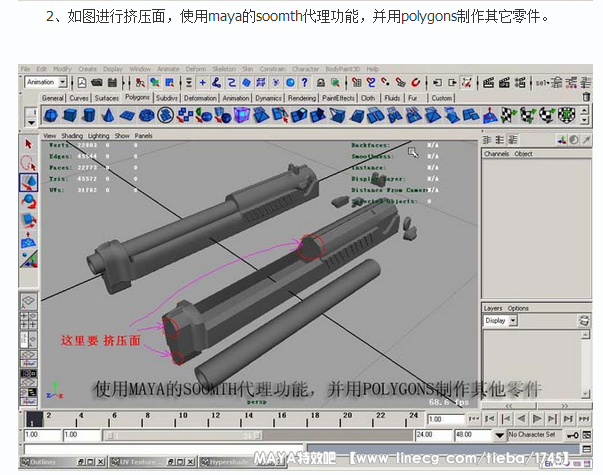Screen dimensions: 603x475
Task: Create a polygon torus from shelf
Action: pos(146,115)
